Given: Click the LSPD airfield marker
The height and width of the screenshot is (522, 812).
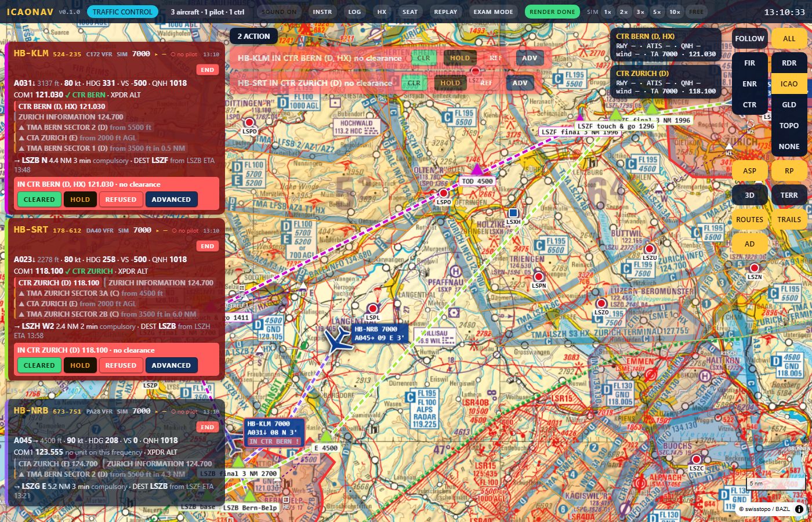Looking at the screenshot, I should (x=249, y=122).
